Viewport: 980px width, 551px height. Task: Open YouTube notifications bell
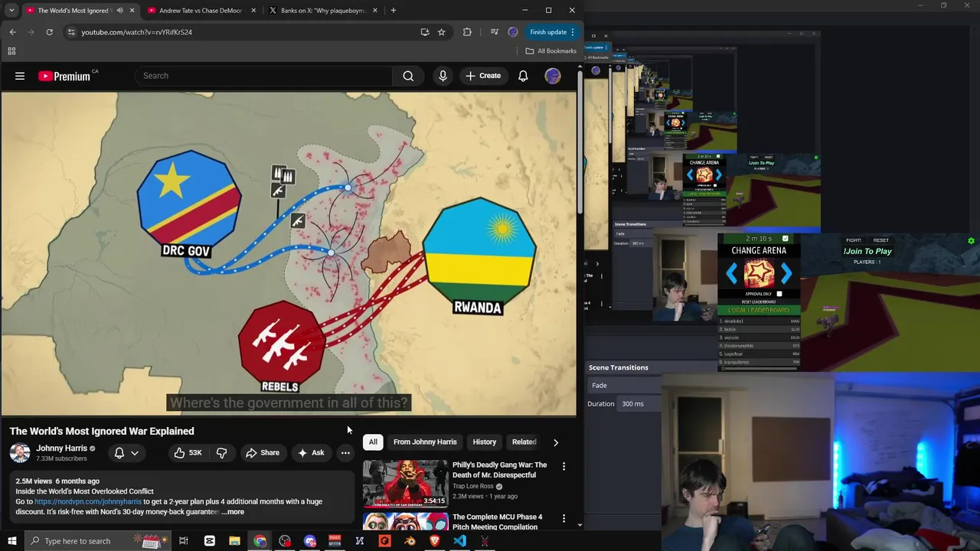523,76
